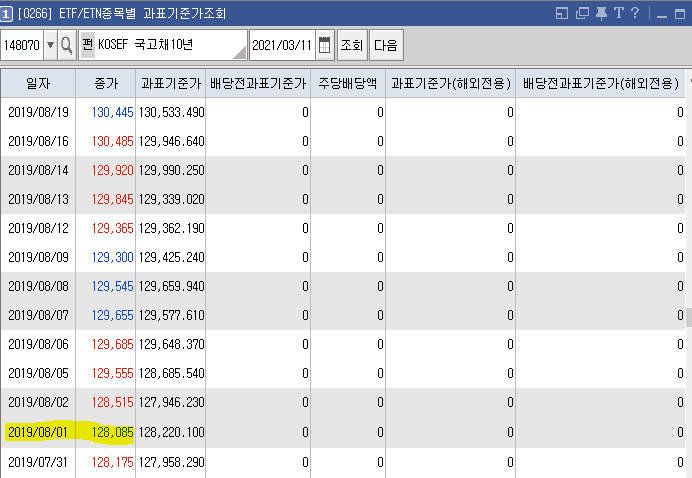Click tax base value 129,990.250
This screenshot has height=478, width=692.
171,170
